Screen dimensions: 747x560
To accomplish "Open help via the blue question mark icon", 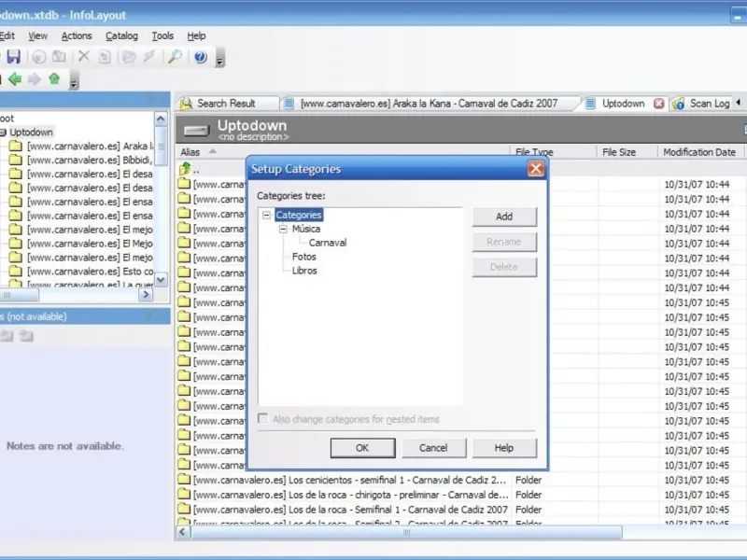I will [201, 57].
